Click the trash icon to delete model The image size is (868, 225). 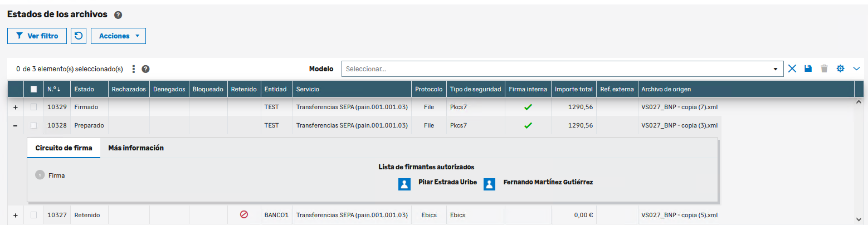click(x=825, y=69)
